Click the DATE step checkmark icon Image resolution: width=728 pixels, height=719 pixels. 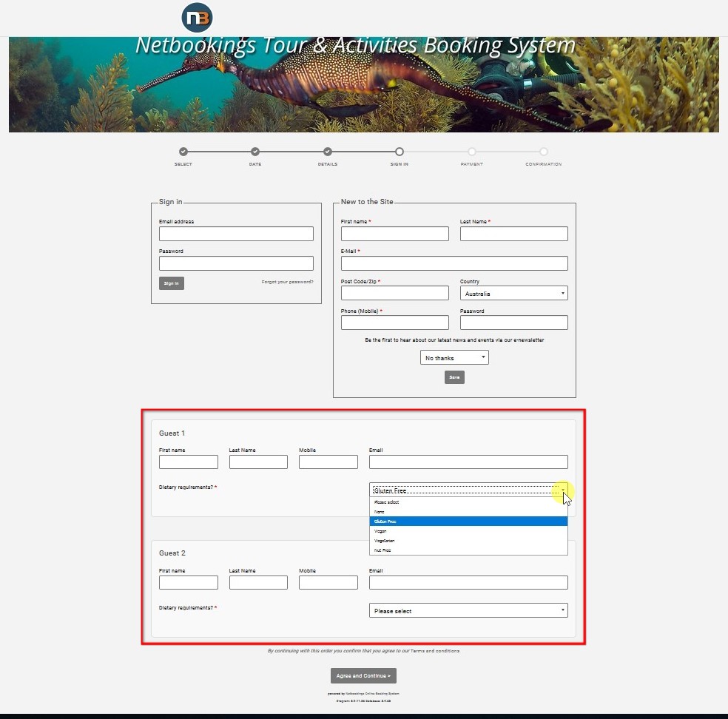tap(255, 150)
